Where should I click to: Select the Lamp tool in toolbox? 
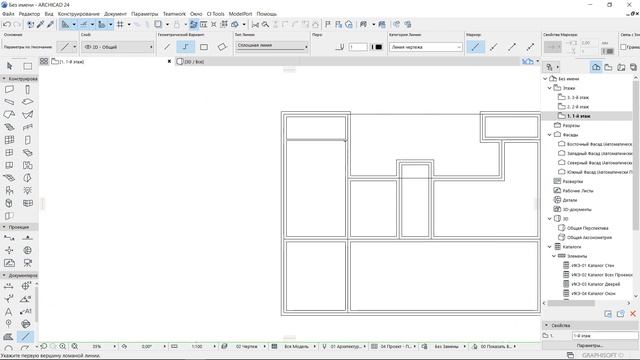(27, 191)
